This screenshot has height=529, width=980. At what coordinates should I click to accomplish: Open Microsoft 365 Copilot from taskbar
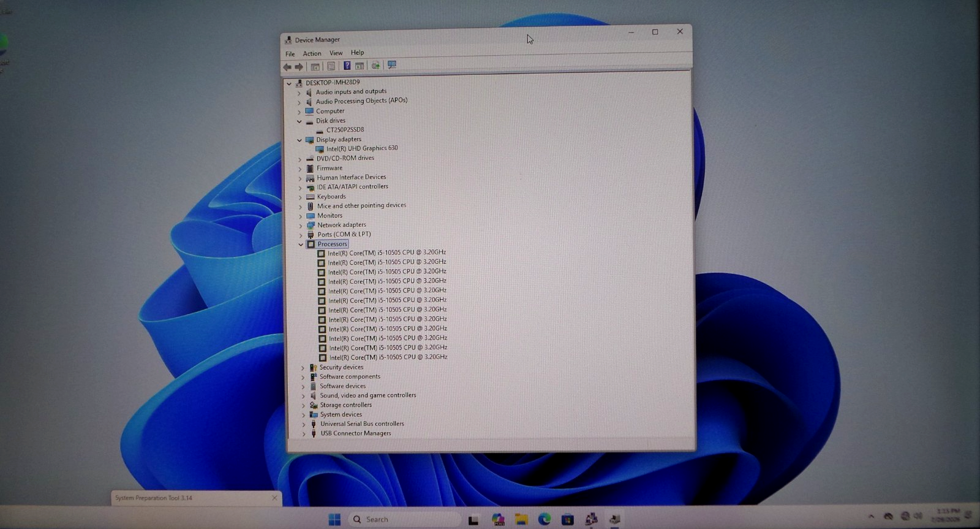[x=498, y=520]
